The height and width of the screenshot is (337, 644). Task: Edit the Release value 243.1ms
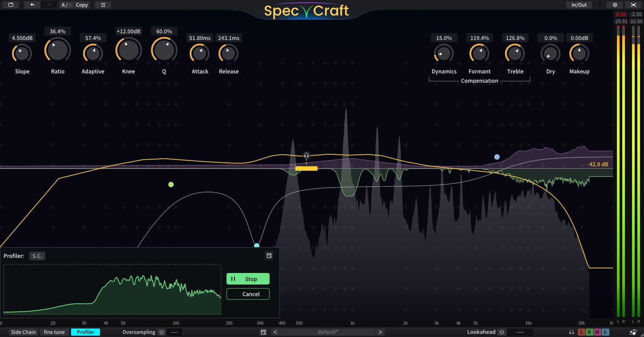coord(229,38)
